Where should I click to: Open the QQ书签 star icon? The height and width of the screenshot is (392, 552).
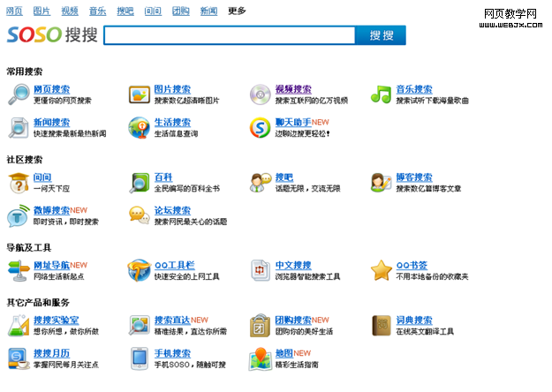click(x=381, y=270)
